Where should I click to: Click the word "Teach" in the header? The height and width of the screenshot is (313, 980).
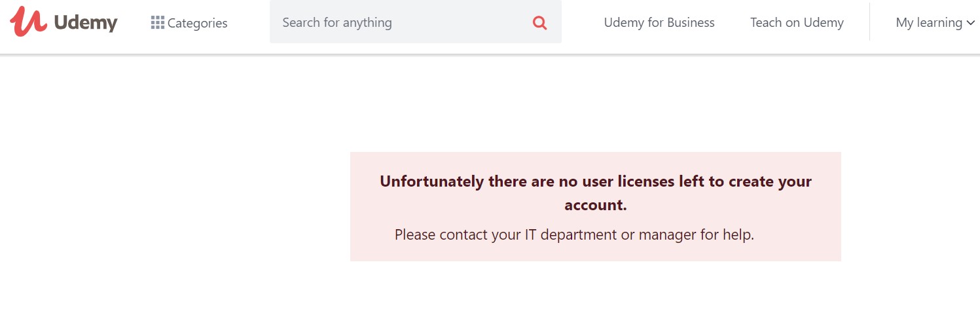point(766,23)
